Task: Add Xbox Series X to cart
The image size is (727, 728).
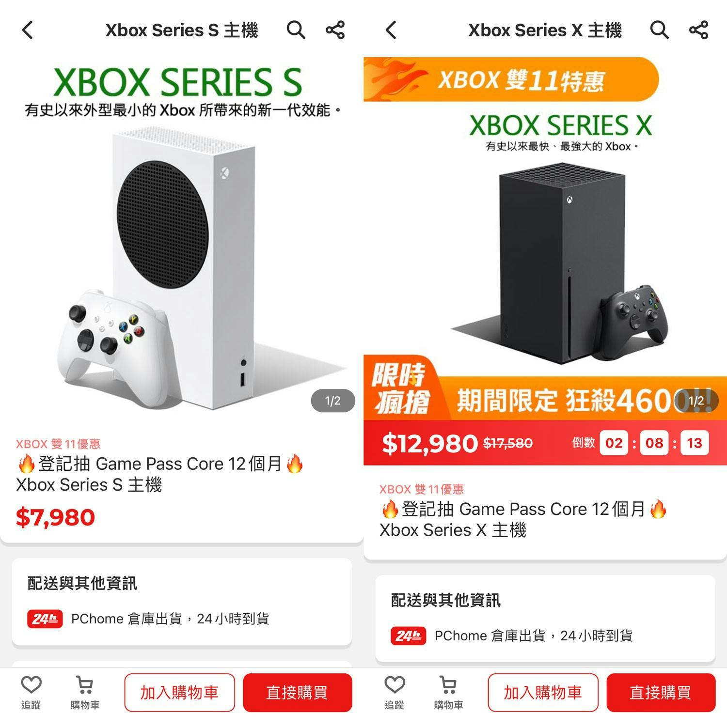Action: pyautogui.click(x=543, y=693)
